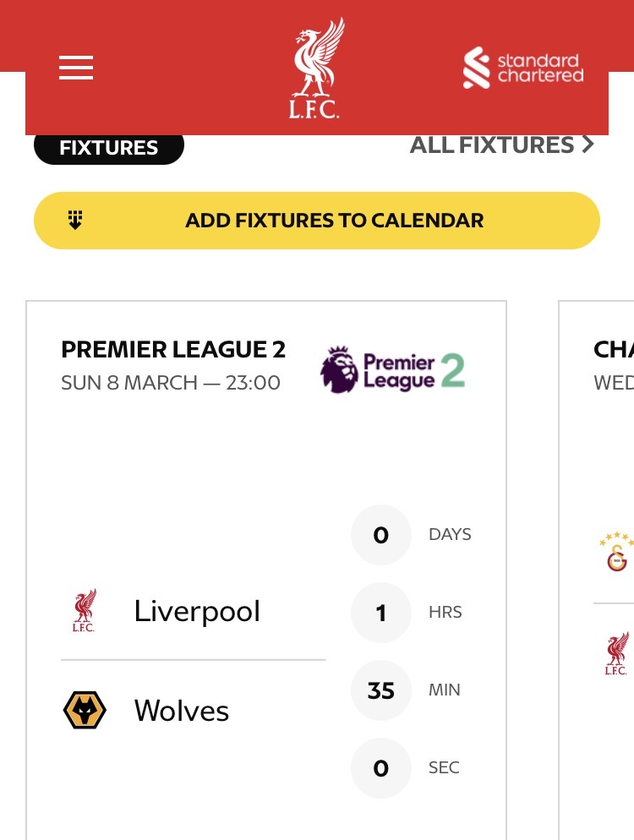Click the Galatasaray crest in the next card
The height and width of the screenshot is (840, 634).
(617, 552)
